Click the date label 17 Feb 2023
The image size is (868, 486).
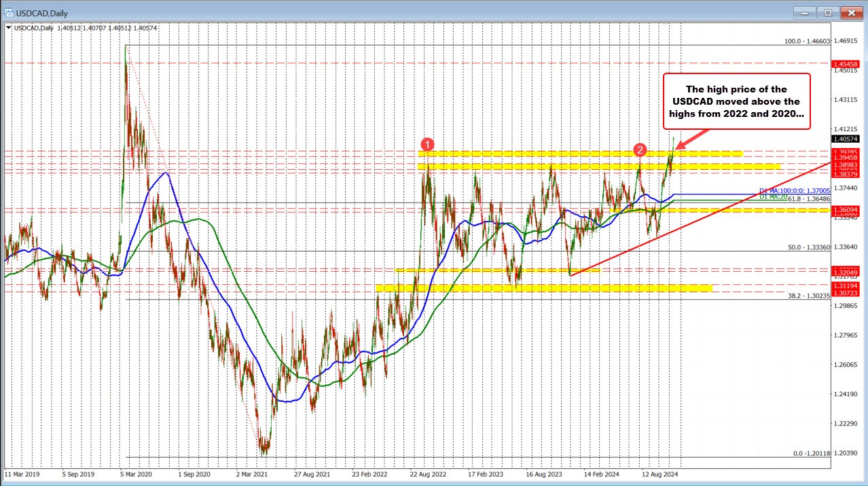[x=486, y=473]
